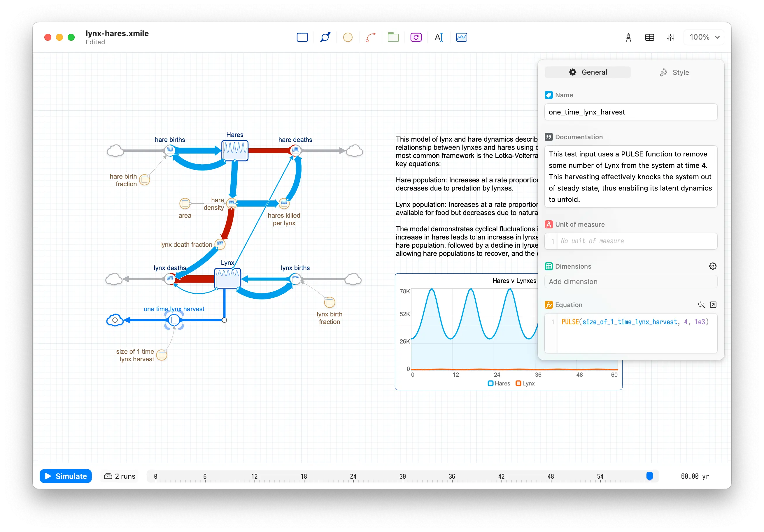Select the auxiliary variable circle tool
Image resolution: width=764 pixels, height=532 pixels.
(x=348, y=38)
